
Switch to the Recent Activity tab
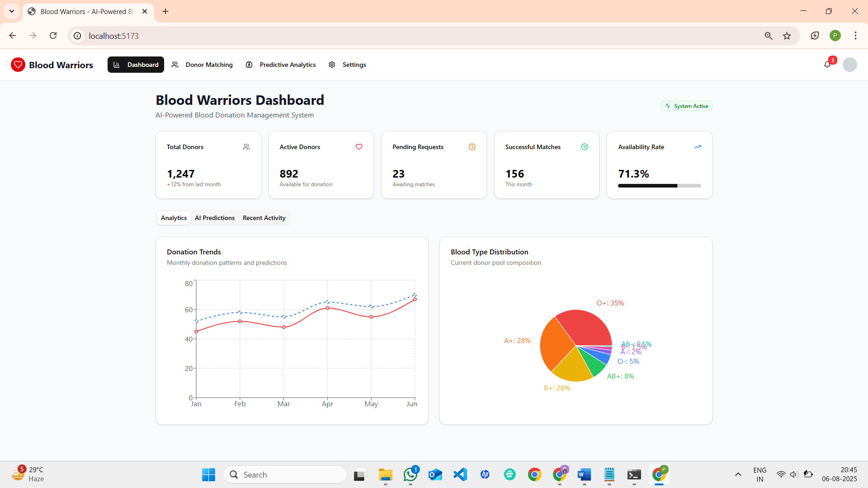(264, 218)
